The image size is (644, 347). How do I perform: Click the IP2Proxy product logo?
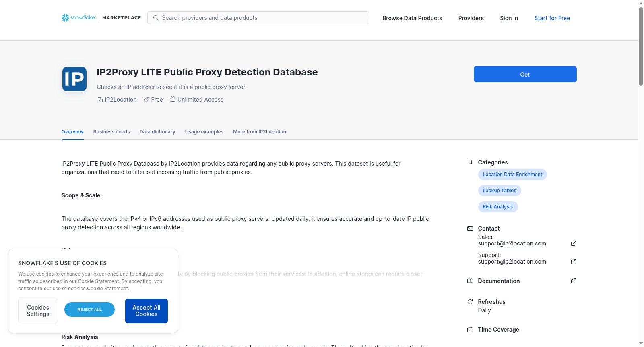point(74,79)
